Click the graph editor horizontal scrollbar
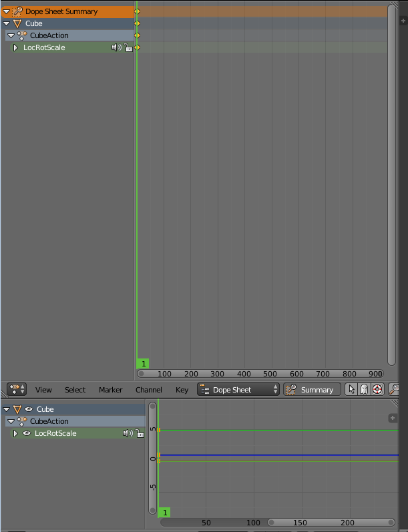The width and height of the screenshot is (408, 532). point(331,522)
